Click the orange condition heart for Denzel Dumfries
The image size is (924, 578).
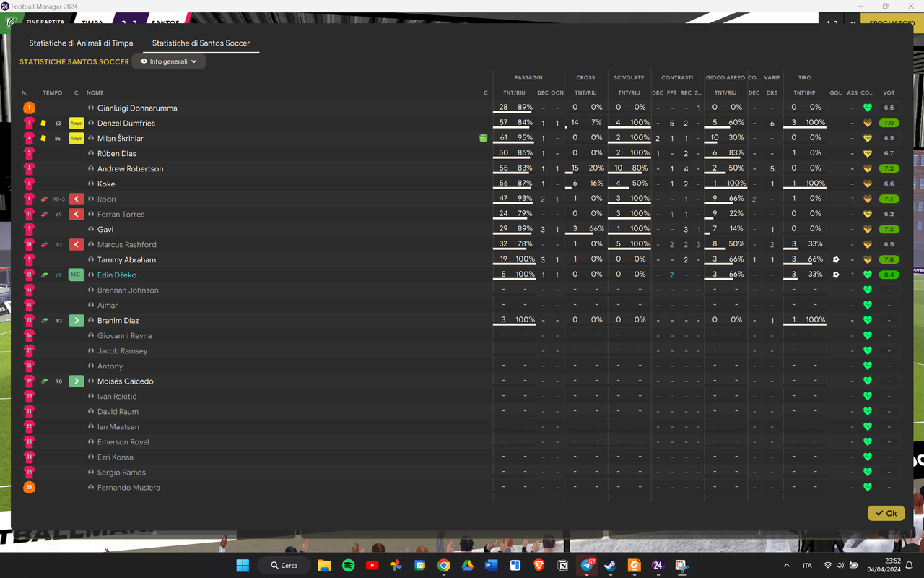[868, 123]
